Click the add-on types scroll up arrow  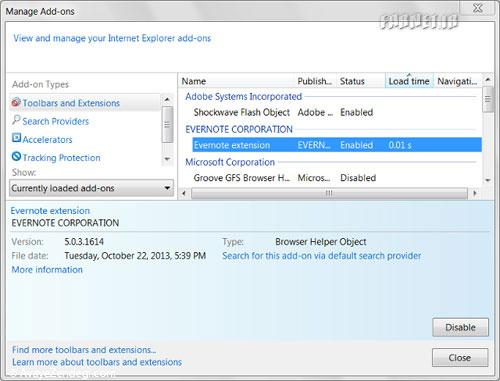pyautogui.click(x=167, y=99)
